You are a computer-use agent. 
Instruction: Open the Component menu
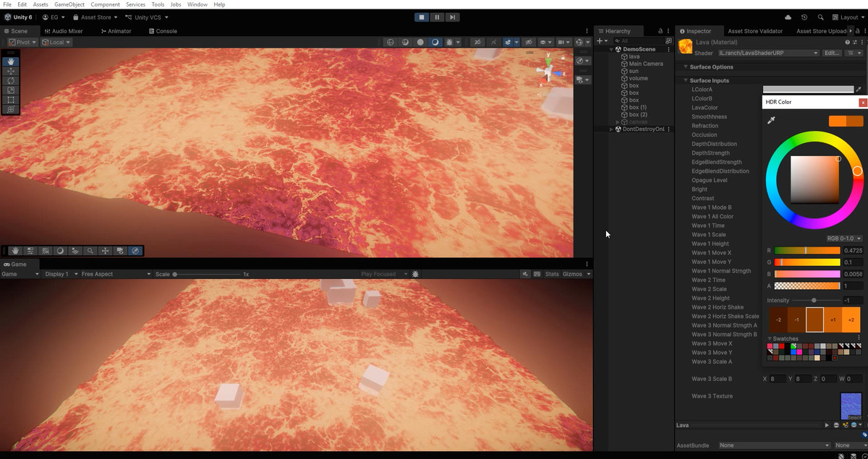(105, 4)
